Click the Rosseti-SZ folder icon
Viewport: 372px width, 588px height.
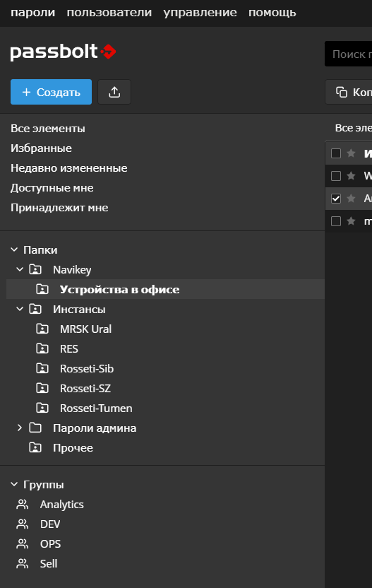point(42,388)
